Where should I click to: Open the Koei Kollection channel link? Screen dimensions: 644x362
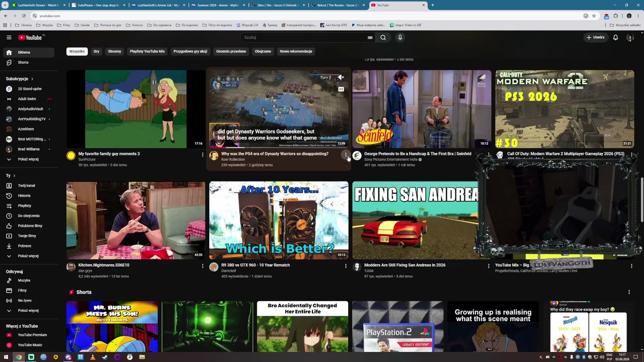[x=232, y=159]
